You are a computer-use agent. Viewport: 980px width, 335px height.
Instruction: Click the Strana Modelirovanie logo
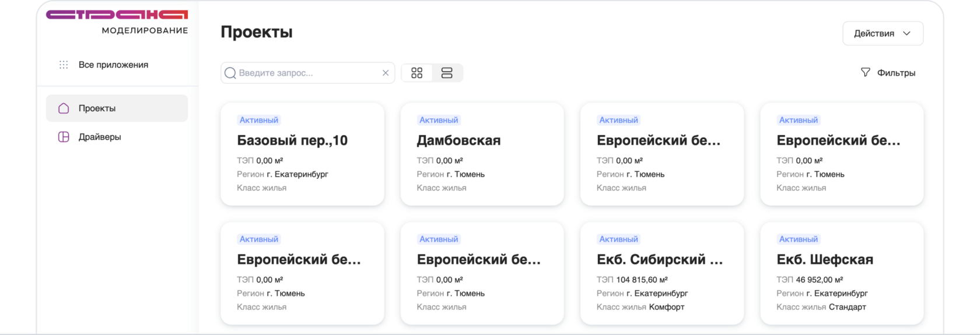click(117, 22)
